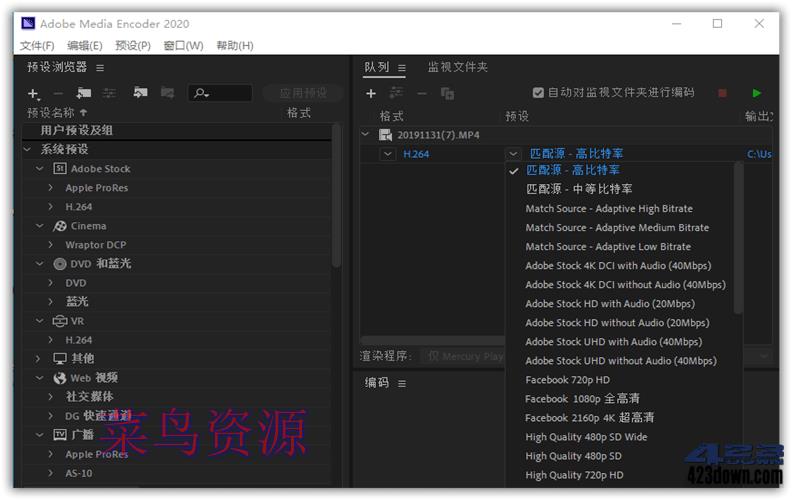Click the H.264 format link in queue
The width and height of the screenshot is (792, 500).
click(x=416, y=154)
